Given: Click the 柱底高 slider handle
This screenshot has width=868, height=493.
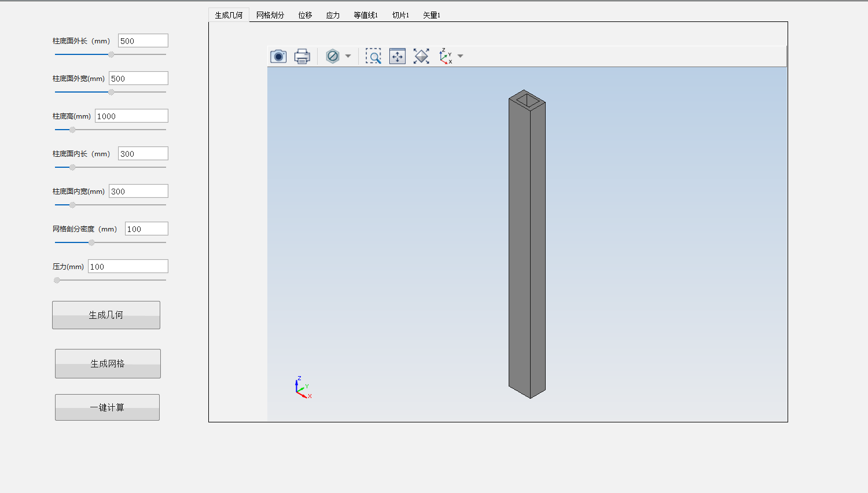Looking at the screenshot, I should (72, 130).
